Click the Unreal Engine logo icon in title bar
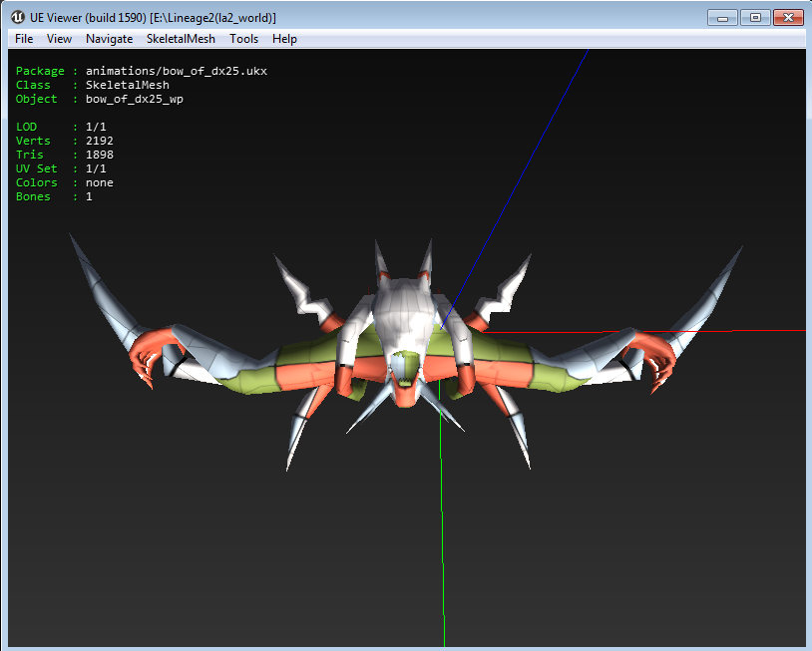 (18, 17)
